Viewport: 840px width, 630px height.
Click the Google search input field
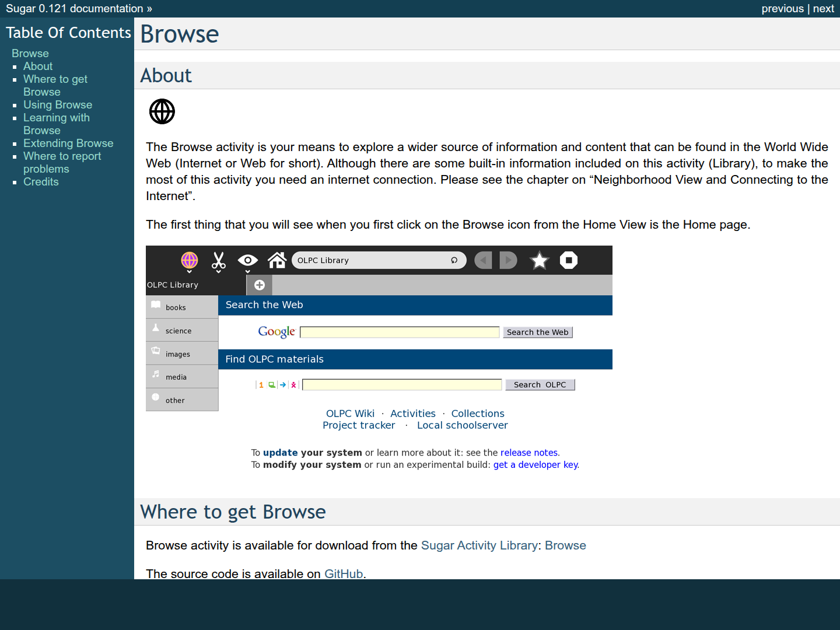[400, 332]
